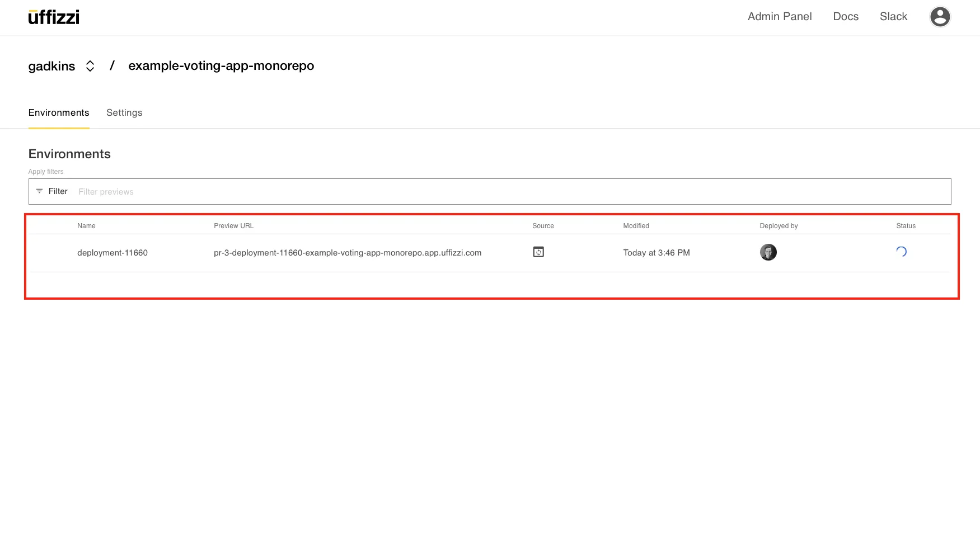Select the deployment-11660 environment name
This screenshot has width=980, height=534.
(x=112, y=253)
